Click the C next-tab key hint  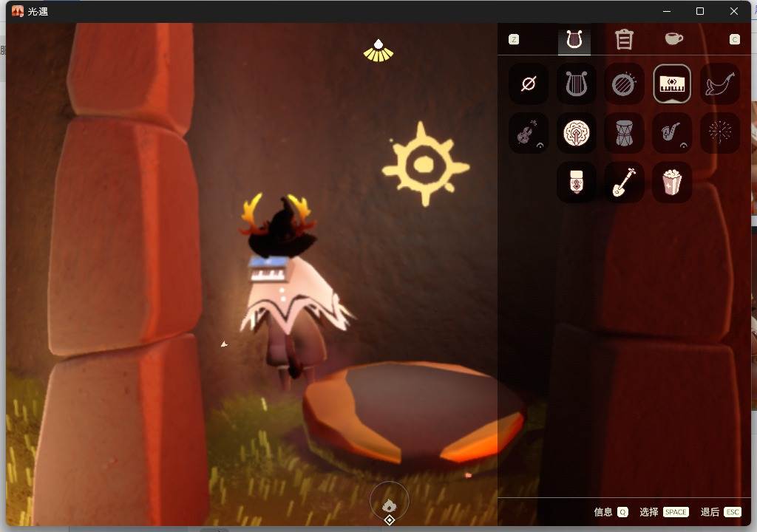(734, 40)
